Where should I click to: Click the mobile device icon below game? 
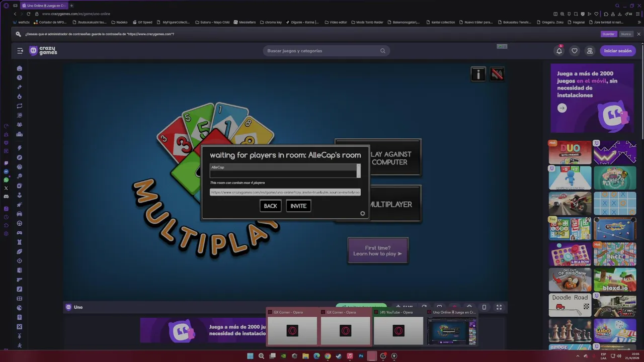click(x=484, y=307)
